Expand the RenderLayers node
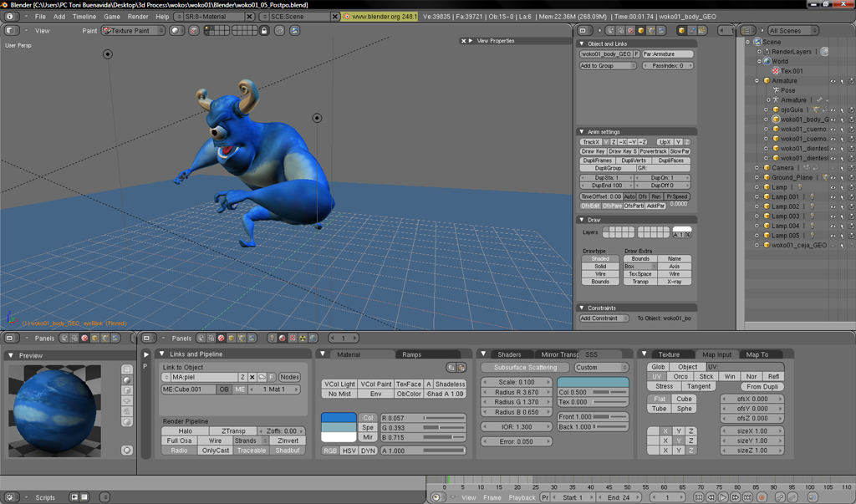Image resolution: width=856 pixels, height=504 pixels. tap(759, 52)
